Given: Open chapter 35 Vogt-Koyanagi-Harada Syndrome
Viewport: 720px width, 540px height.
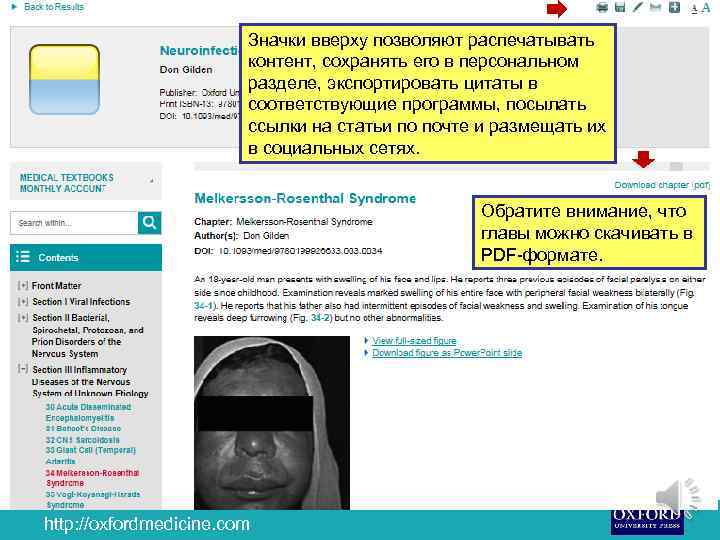Looking at the screenshot, I should [93, 499].
